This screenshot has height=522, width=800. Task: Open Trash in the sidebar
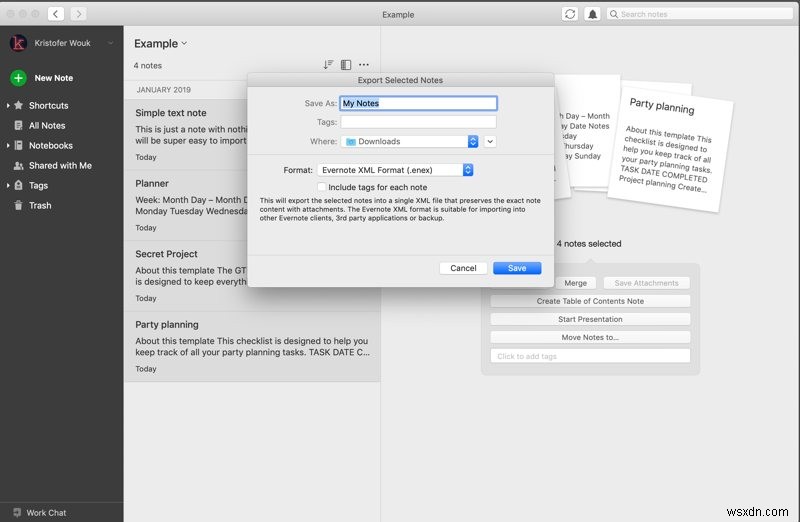40,205
